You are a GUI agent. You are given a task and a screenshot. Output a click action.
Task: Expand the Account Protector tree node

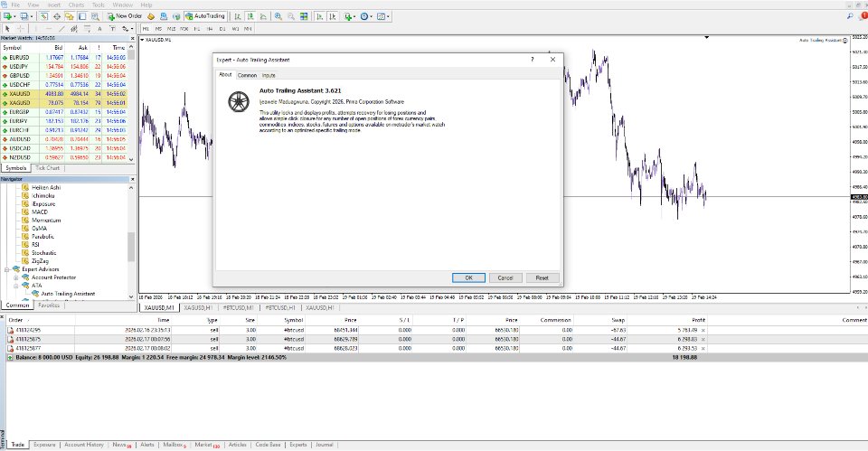pos(16,277)
